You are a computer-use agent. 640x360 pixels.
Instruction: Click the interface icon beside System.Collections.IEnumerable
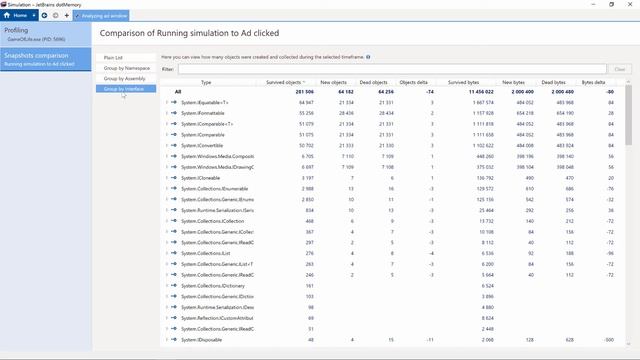point(174,189)
